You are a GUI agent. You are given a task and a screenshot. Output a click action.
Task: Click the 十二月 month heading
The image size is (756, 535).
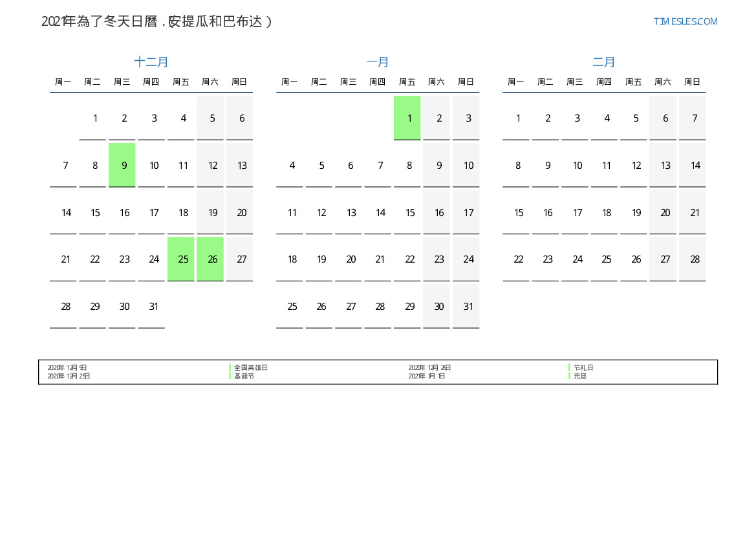pyautogui.click(x=151, y=62)
